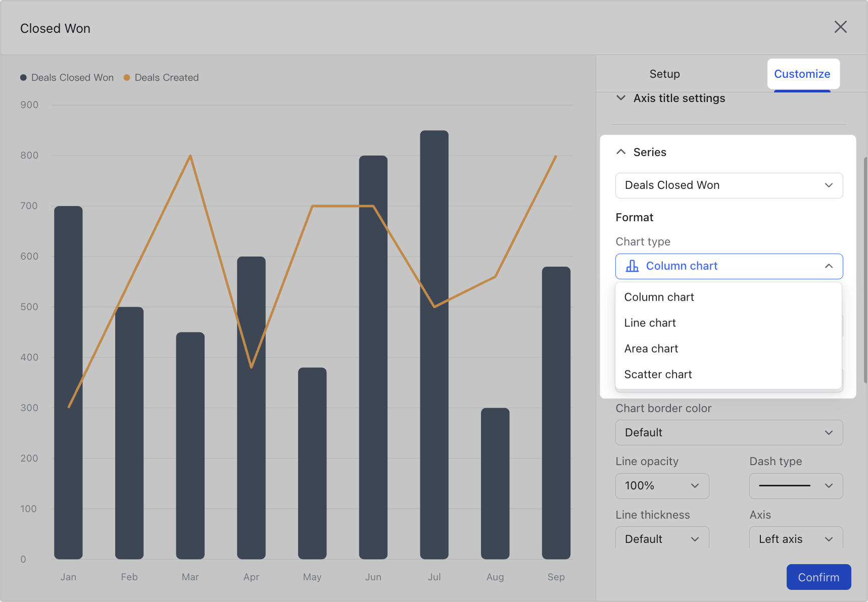Click the Aug column bar
This screenshot has width=868, height=602.
pos(495,483)
